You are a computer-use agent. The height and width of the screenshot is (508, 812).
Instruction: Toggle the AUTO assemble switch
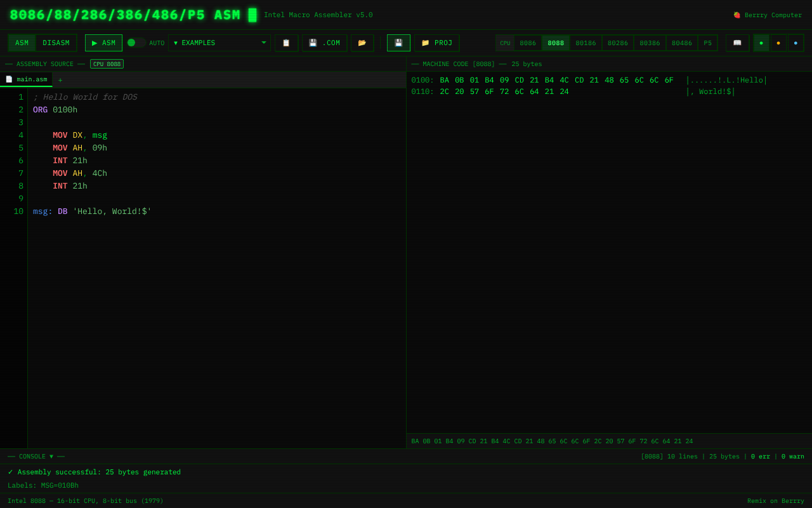coord(136,43)
